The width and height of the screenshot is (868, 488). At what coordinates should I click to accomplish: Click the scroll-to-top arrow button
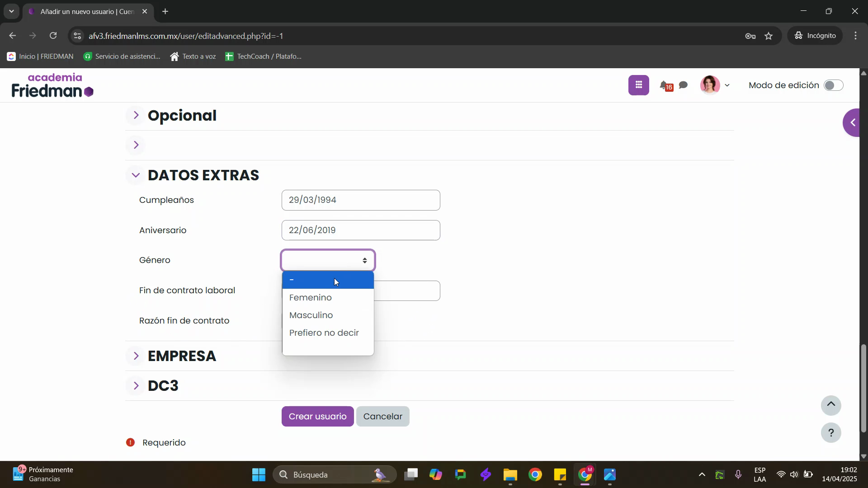click(x=830, y=405)
